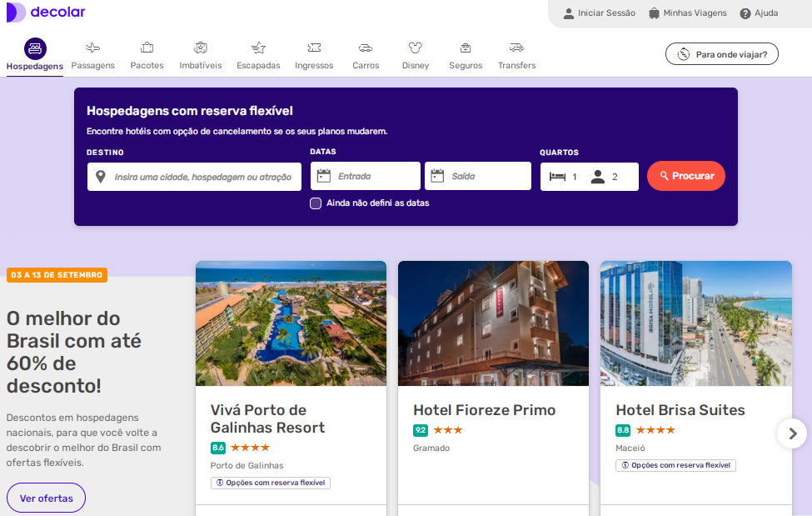Open the Hospedagens bed icon
The height and width of the screenshot is (516, 812).
pyautogui.click(x=35, y=48)
